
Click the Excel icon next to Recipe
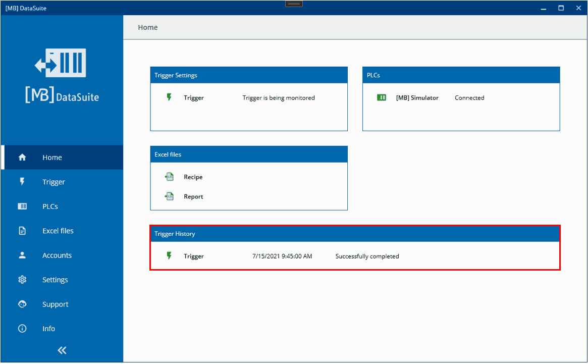169,177
